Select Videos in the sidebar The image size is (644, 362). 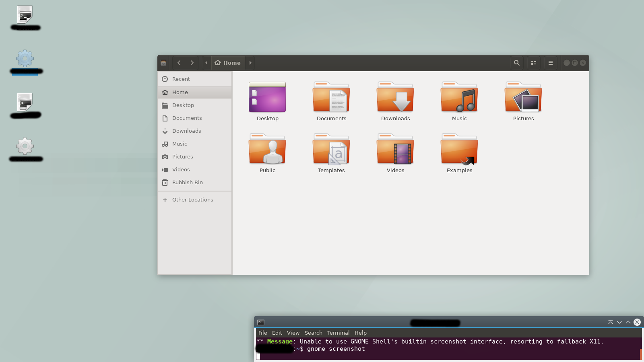tap(195, 169)
